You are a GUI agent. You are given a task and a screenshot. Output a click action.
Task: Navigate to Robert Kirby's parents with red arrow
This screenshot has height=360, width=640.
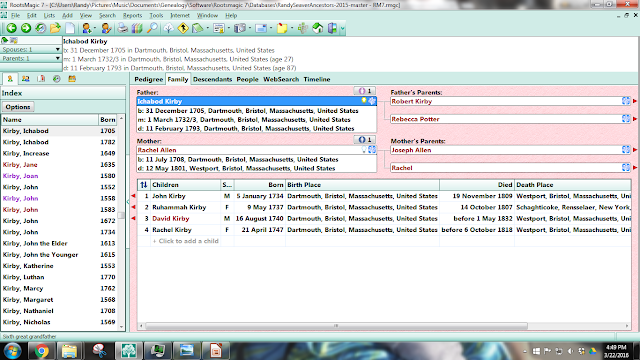635,101
